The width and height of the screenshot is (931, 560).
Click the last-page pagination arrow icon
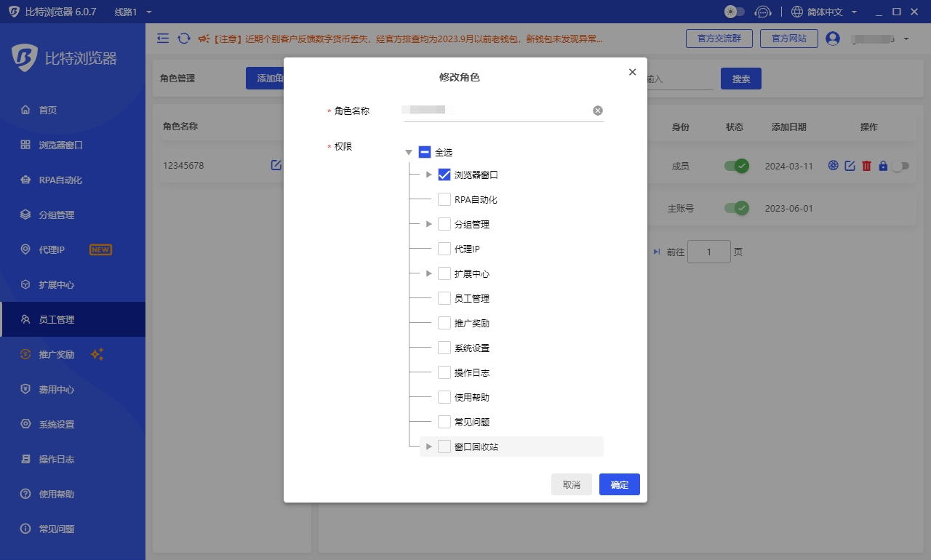[x=657, y=252]
